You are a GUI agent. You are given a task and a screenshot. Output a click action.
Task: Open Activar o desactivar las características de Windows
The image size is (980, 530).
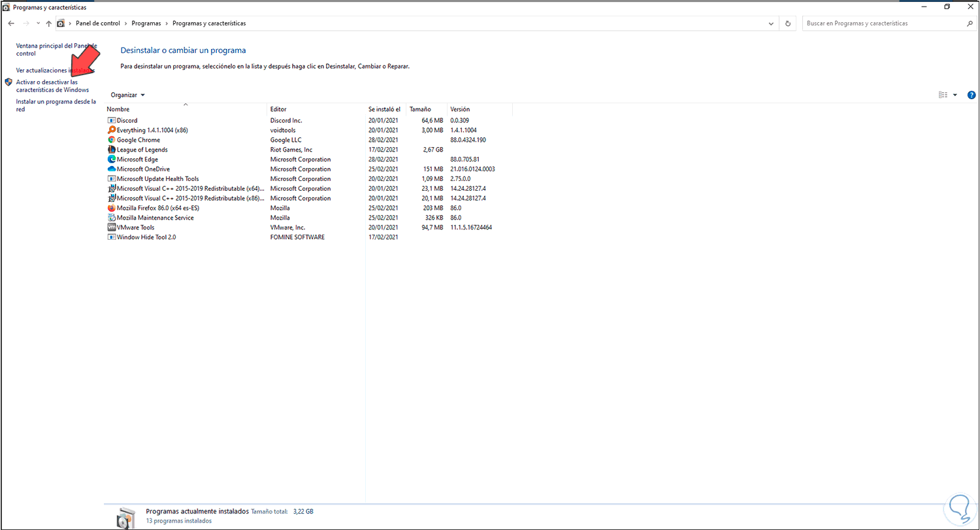52,86
